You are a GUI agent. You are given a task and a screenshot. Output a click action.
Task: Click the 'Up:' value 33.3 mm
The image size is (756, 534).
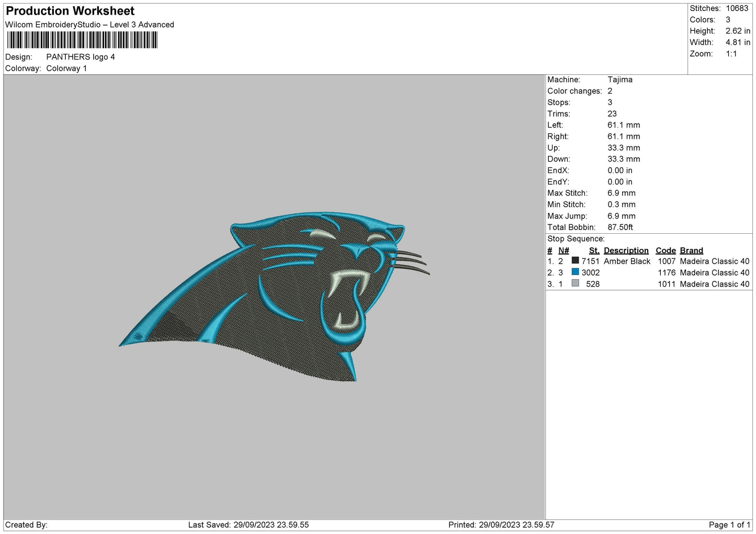coord(624,147)
